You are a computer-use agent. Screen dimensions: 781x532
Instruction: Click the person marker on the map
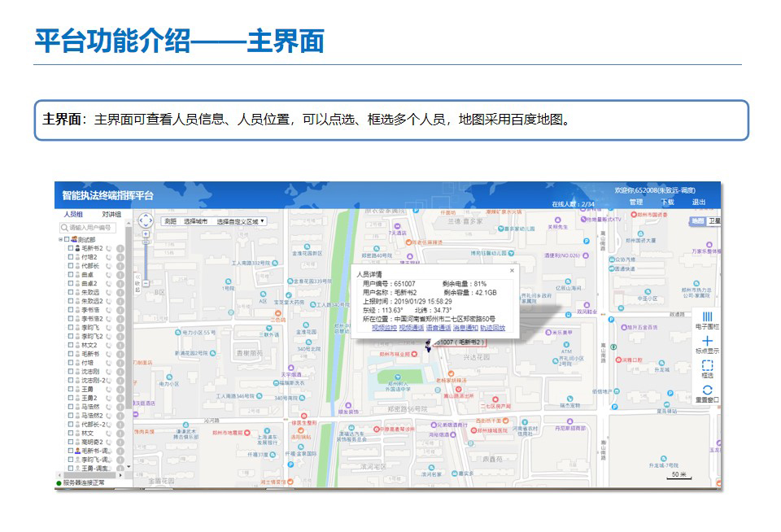click(428, 346)
